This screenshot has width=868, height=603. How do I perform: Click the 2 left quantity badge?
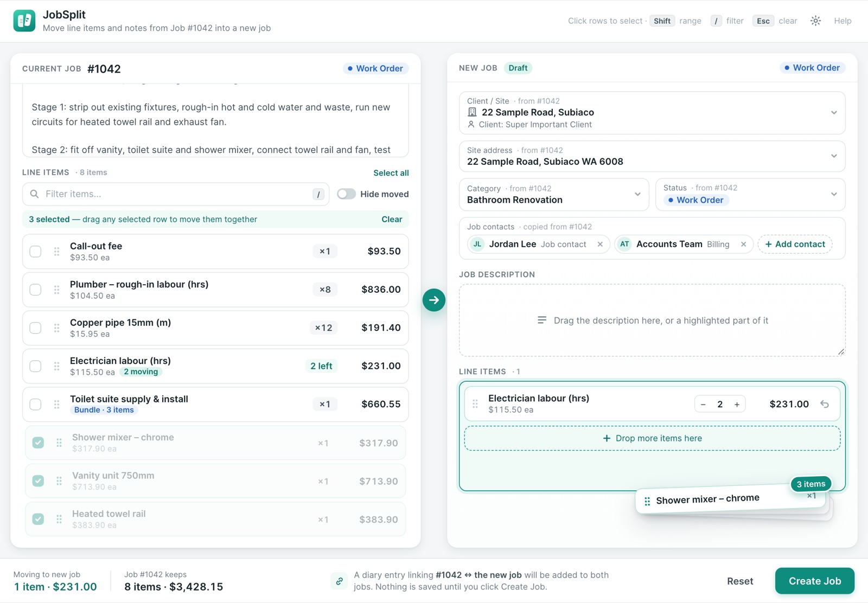click(x=321, y=366)
